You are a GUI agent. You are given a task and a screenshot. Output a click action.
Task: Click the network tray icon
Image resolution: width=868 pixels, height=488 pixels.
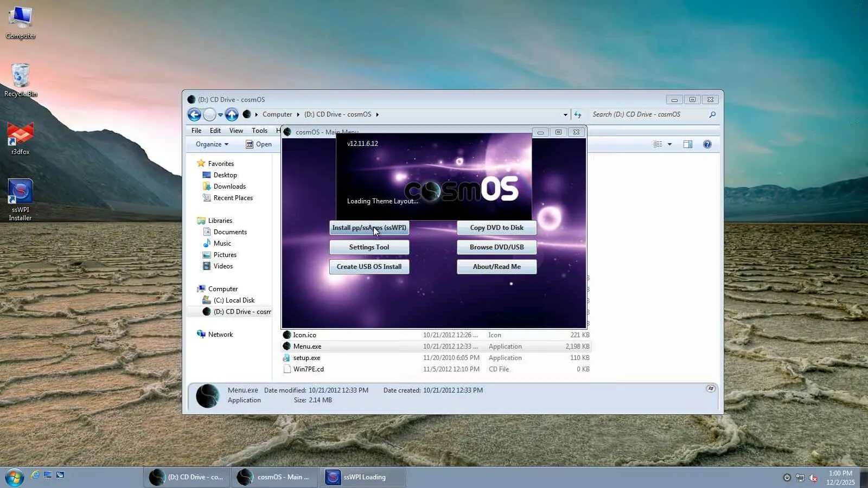pyautogui.click(x=800, y=478)
